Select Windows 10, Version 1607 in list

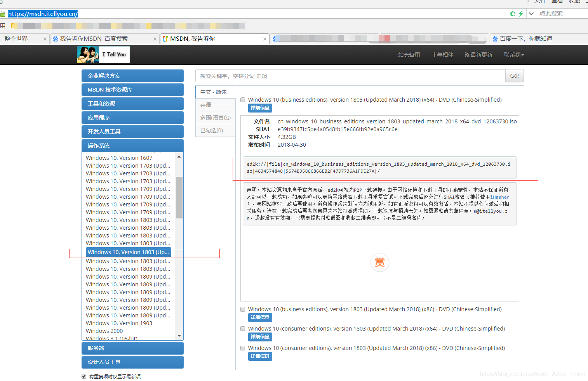119,158
